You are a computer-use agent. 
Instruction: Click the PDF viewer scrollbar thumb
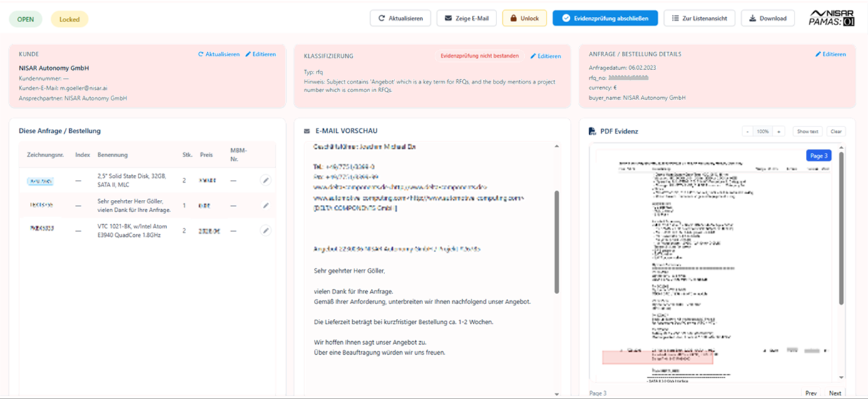(842, 228)
